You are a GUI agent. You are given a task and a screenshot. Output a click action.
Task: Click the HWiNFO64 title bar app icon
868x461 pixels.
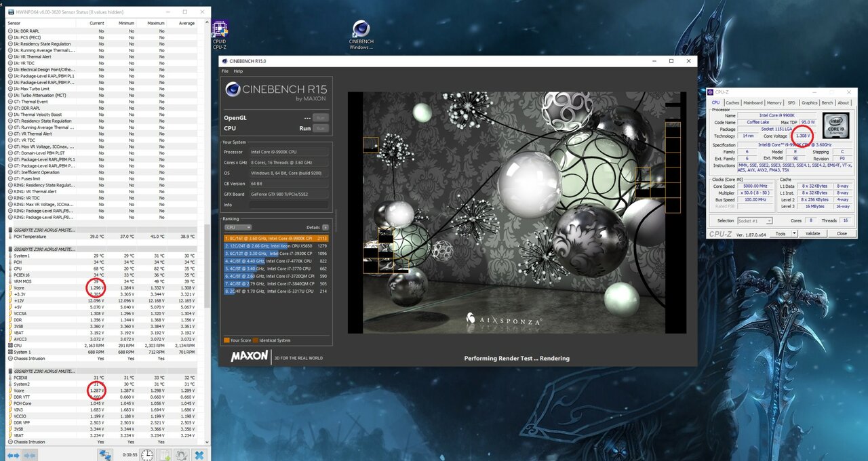(9, 12)
